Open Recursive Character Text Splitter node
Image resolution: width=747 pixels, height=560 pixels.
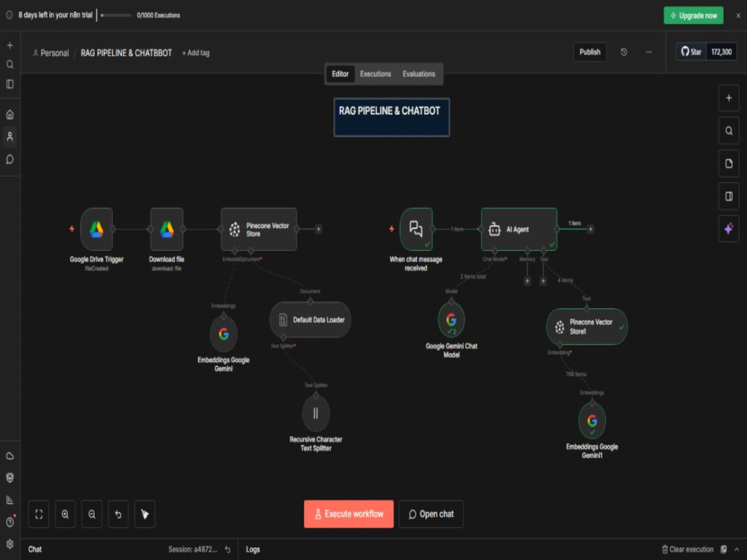coord(315,414)
